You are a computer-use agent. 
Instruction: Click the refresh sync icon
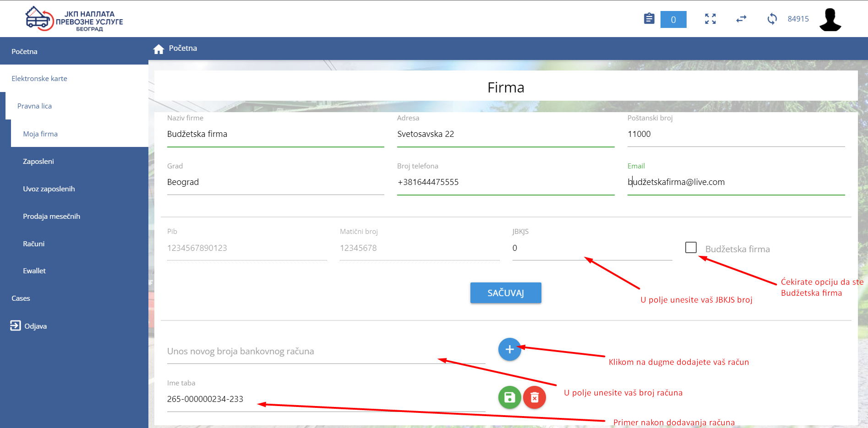(772, 19)
